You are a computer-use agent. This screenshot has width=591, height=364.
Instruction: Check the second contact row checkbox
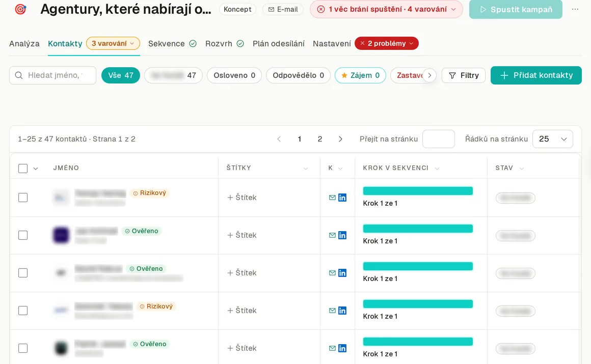pyautogui.click(x=23, y=235)
